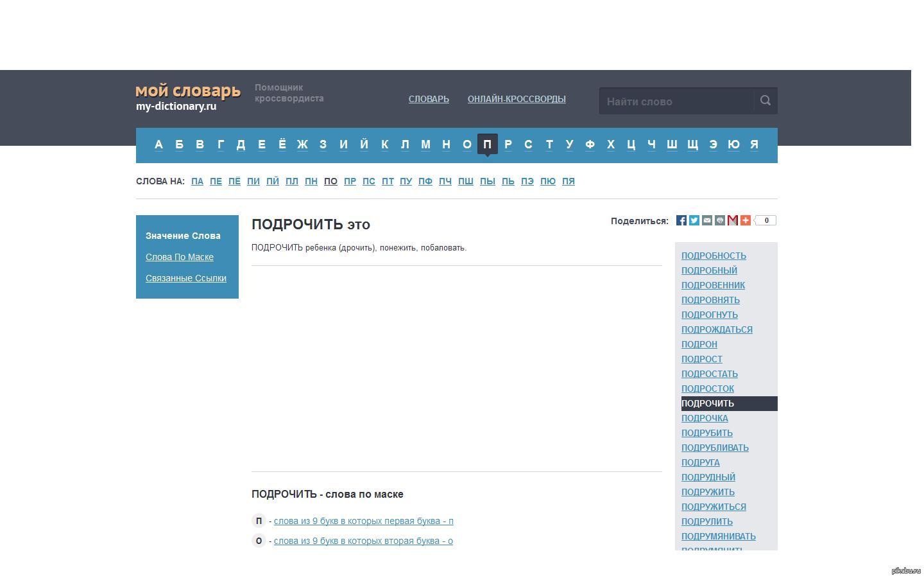Open more share options plus icon
The image size is (924, 578).
(746, 220)
